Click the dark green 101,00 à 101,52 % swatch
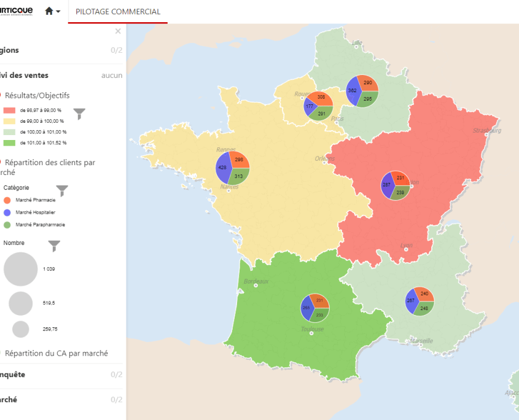This screenshot has height=420, width=519. coord(9,142)
